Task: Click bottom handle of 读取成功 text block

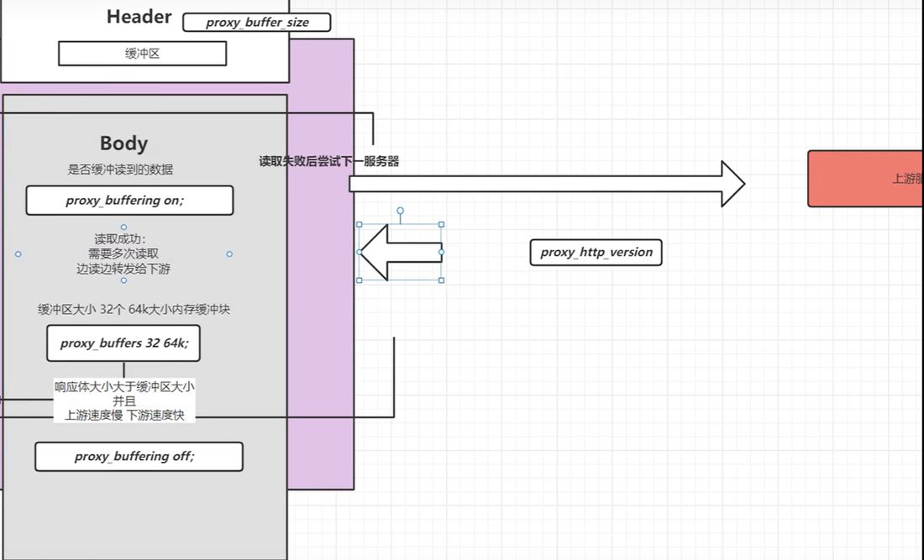Action: click(123, 280)
